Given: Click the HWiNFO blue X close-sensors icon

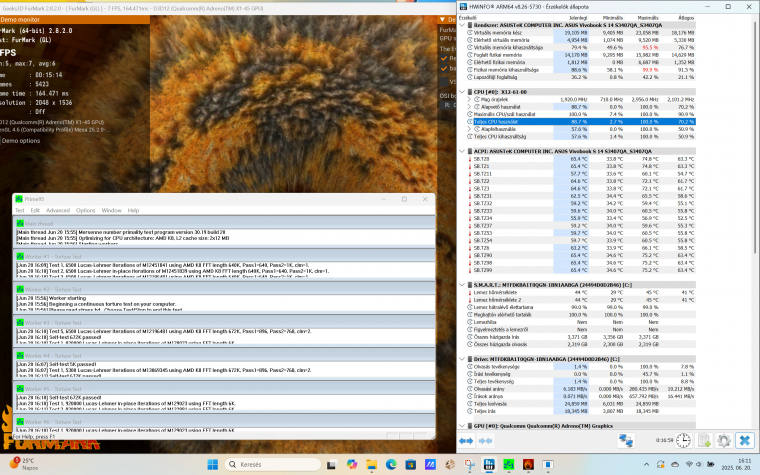Looking at the screenshot, I should 745,441.
